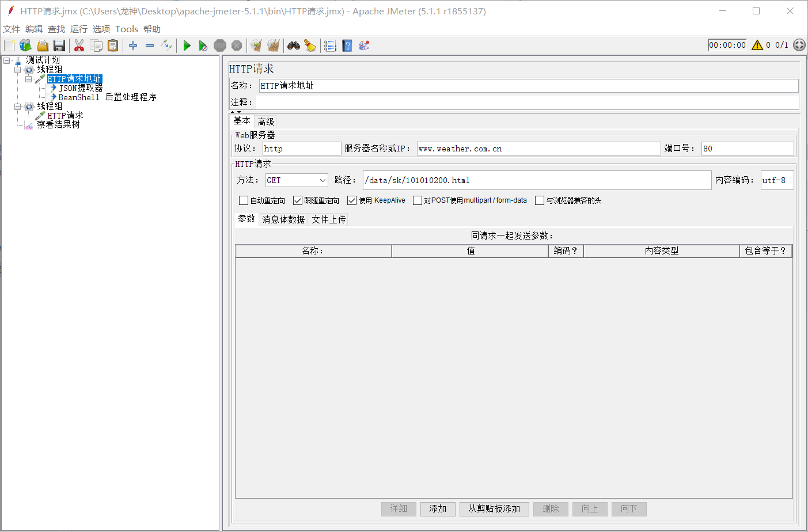Image resolution: width=808 pixels, height=532 pixels.
Task: Click the toggle enable/disable toolbar icon
Action: [x=166, y=45]
